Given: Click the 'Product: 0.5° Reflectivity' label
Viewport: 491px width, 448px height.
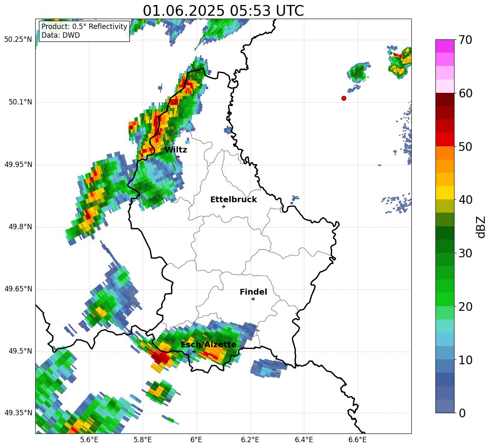Looking at the screenshot, I should point(84,27).
